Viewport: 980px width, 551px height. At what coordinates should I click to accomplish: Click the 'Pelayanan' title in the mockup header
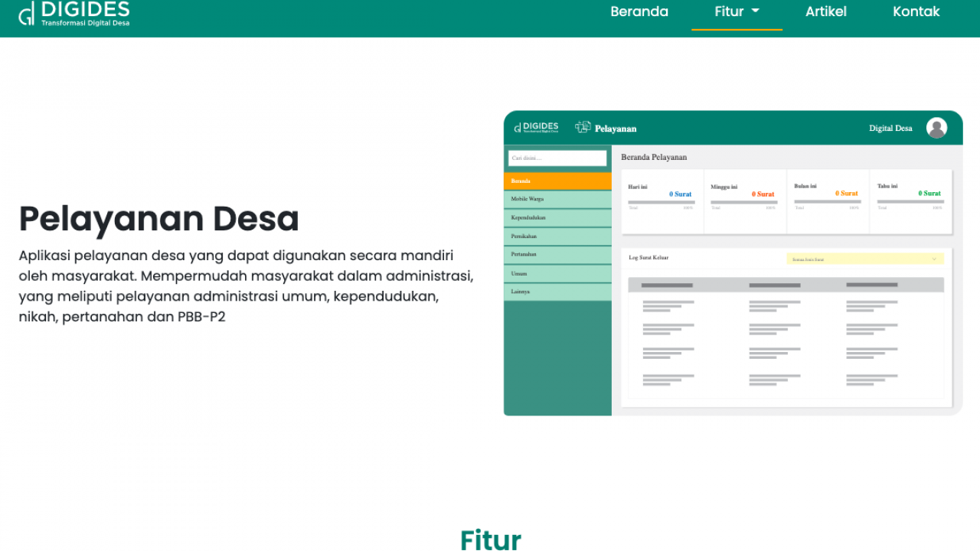click(x=616, y=129)
